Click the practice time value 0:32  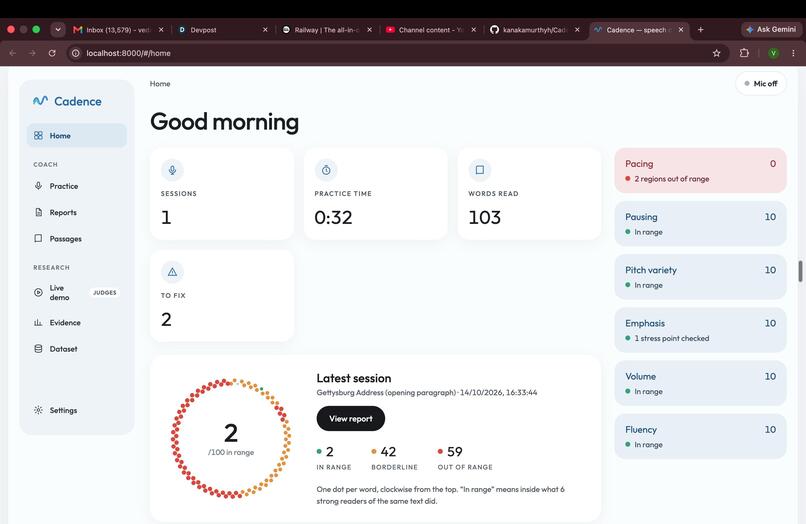333,218
